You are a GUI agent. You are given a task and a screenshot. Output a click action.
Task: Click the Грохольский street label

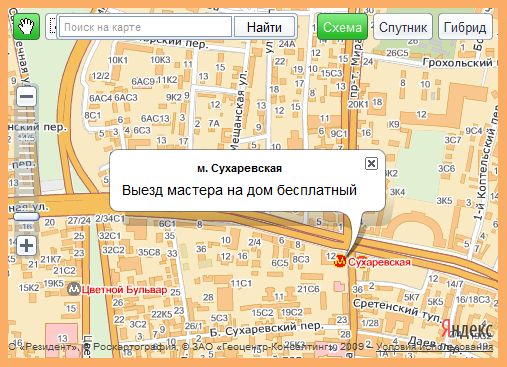coord(458,62)
